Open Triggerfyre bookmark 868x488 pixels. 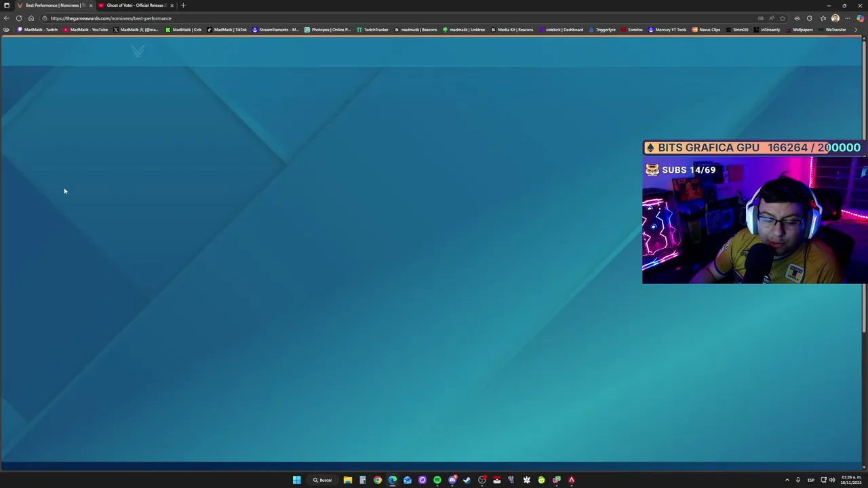tap(602, 30)
